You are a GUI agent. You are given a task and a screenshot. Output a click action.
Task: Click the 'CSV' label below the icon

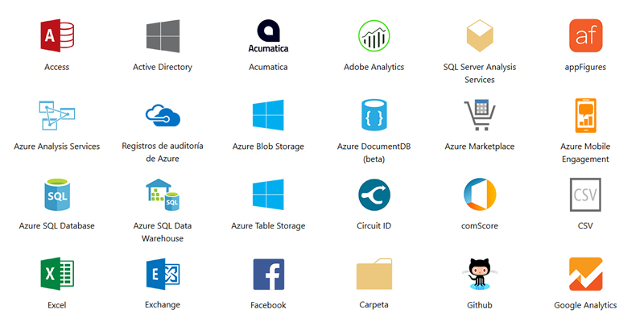click(585, 226)
